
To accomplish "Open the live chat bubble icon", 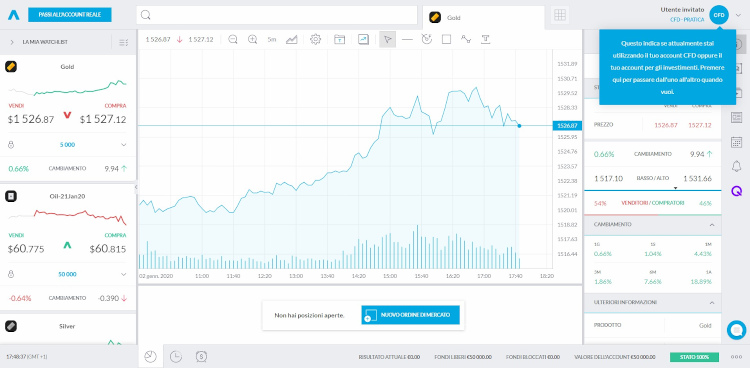I will pos(737,330).
